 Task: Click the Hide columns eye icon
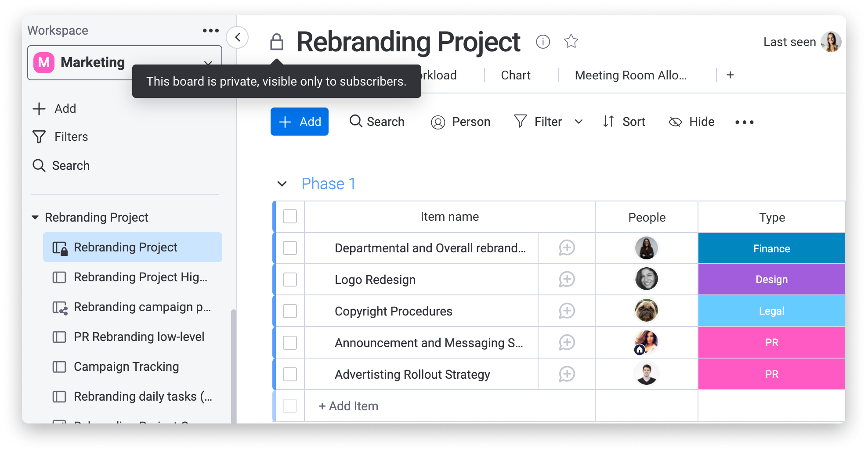click(x=675, y=122)
